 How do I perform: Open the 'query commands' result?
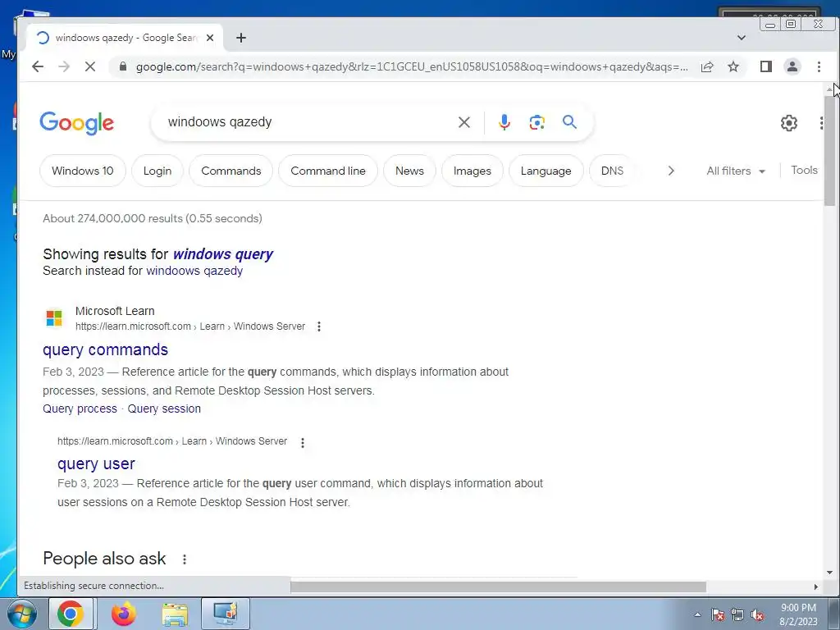coord(106,349)
